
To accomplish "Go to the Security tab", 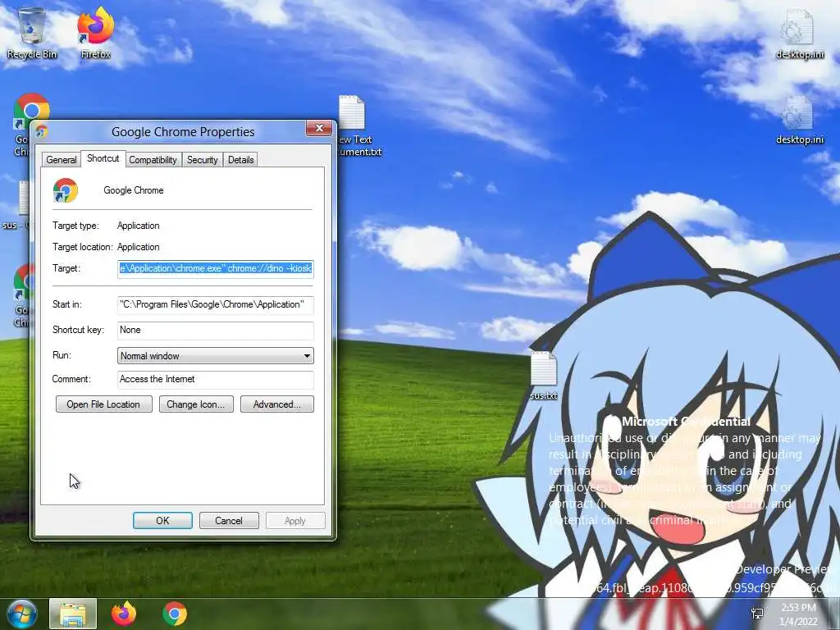I will point(202,160).
